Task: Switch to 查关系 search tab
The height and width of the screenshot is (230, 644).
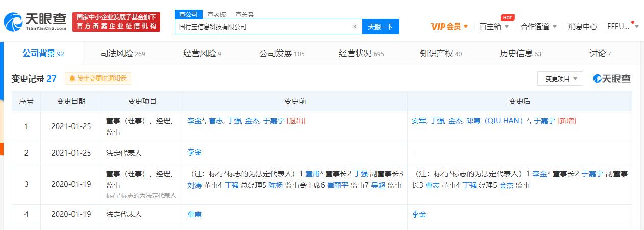Action: 244,14
